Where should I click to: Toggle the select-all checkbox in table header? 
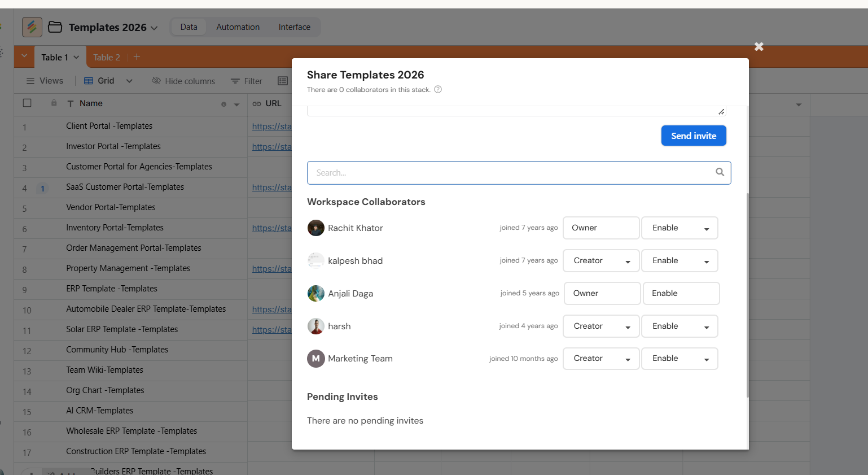pos(27,103)
